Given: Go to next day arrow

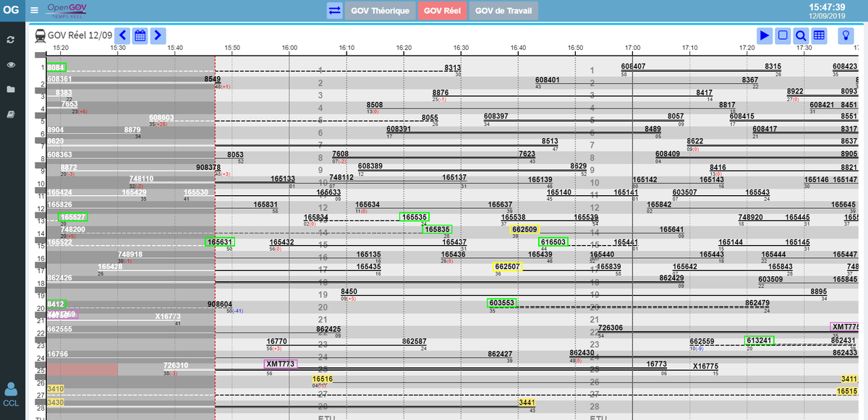Looking at the screenshot, I should tap(158, 35).
